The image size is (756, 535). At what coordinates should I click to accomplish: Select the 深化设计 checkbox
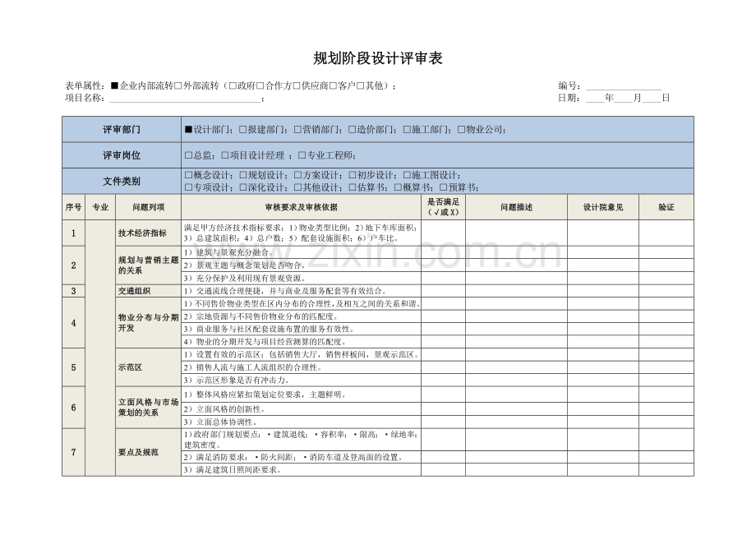coord(243,187)
